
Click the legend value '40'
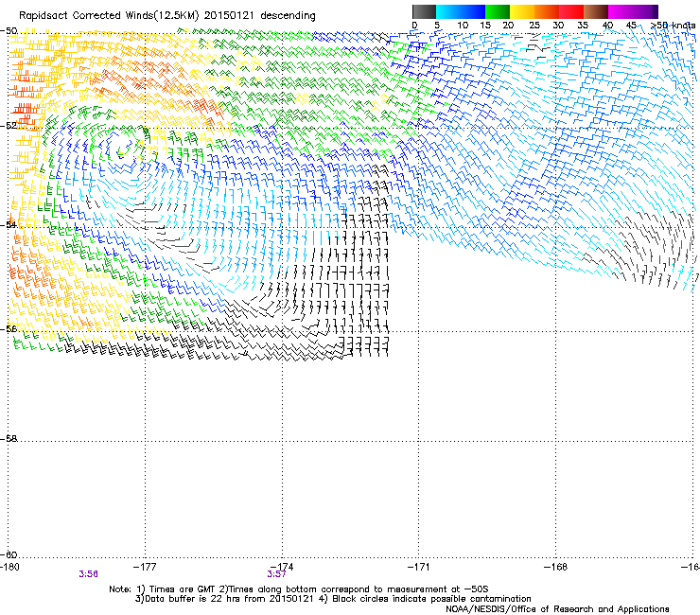pyautogui.click(x=607, y=26)
